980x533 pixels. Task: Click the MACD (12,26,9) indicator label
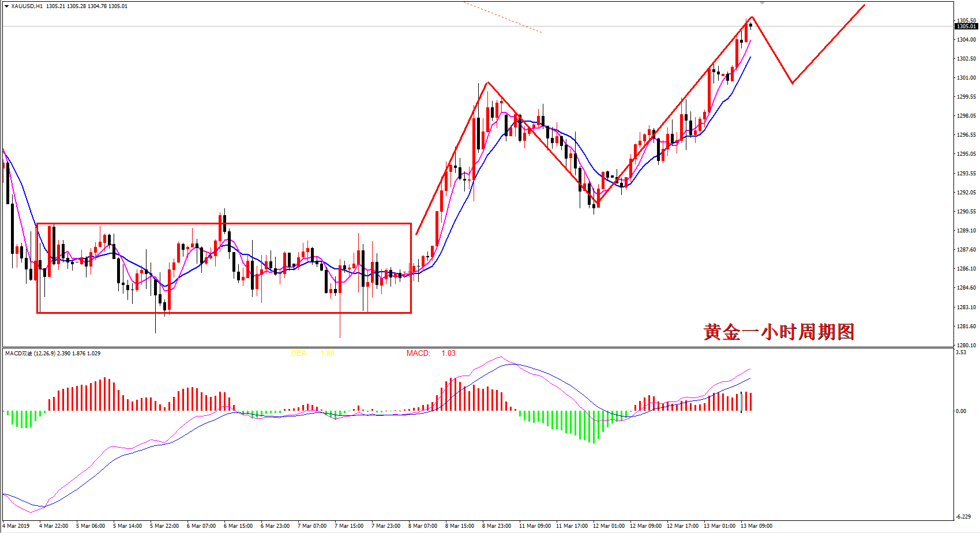(52, 353)
